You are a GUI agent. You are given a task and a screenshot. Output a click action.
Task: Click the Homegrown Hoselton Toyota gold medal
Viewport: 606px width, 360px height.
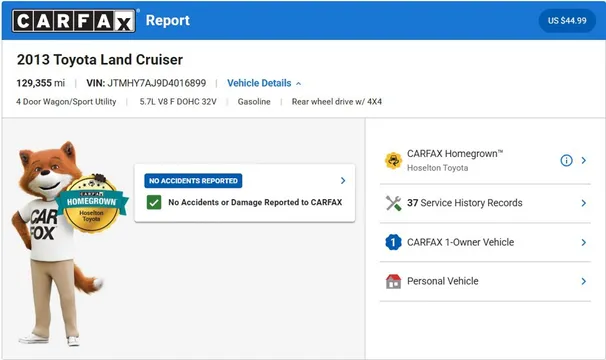point(92,204)
